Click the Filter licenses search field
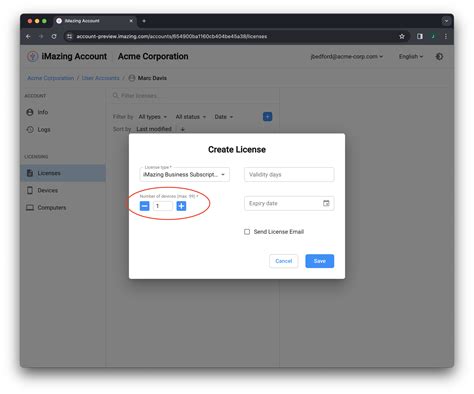Screen dimensions: 474x394 coord(195,96)
